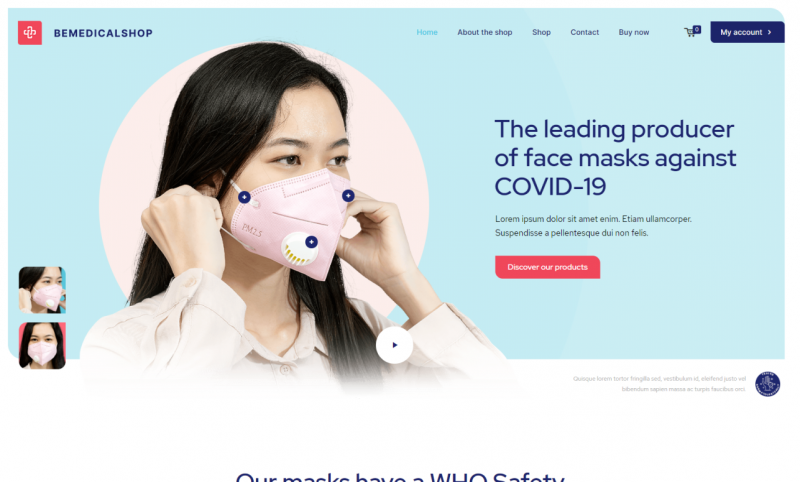Screen dimensions: 800x482
Task: Open the shopping cart icon
Action: point(690,33)
